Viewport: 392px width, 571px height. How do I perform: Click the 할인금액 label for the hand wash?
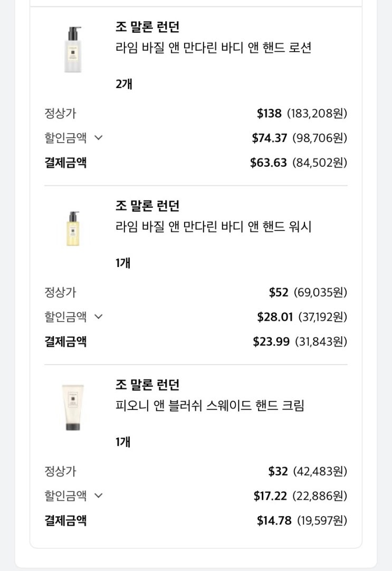pos(65,317)
